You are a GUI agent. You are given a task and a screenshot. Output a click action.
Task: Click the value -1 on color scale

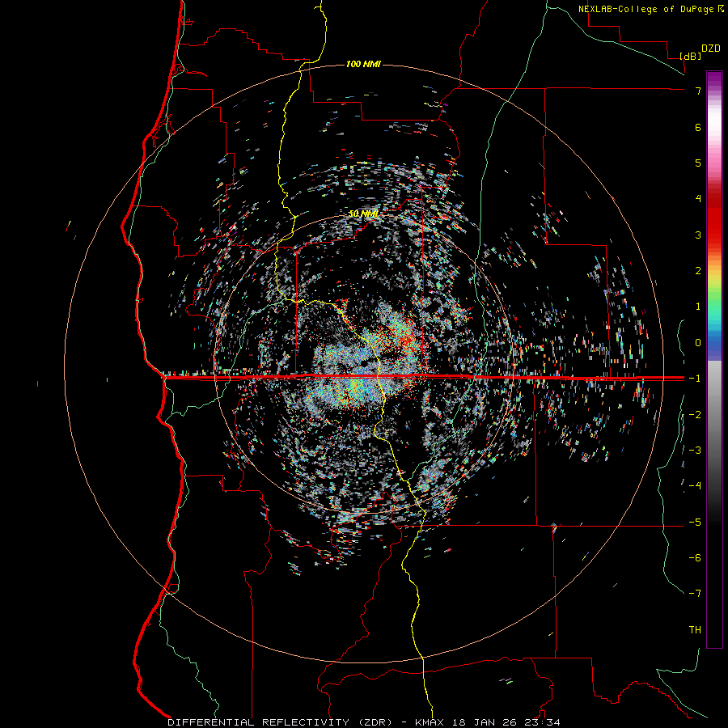coord(695,379)
